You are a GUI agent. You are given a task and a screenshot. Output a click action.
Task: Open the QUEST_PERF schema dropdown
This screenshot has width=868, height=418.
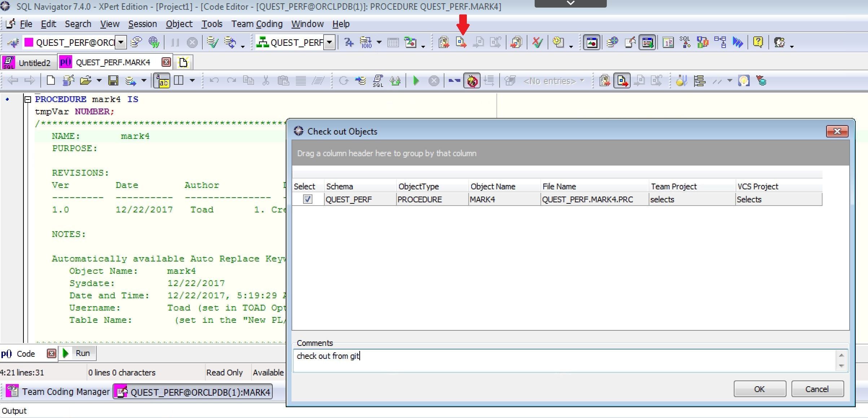[329, 43]
